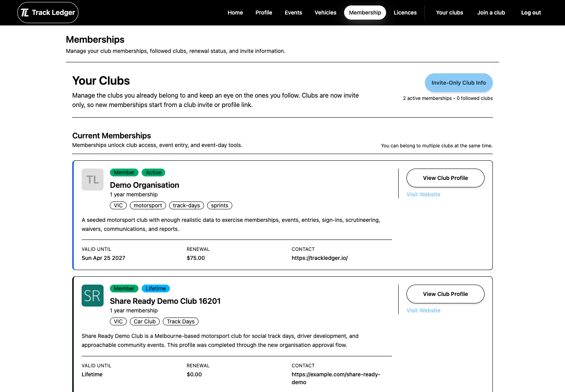
Task: Click the Track Days tag
Action: click(x=180, y=321)
